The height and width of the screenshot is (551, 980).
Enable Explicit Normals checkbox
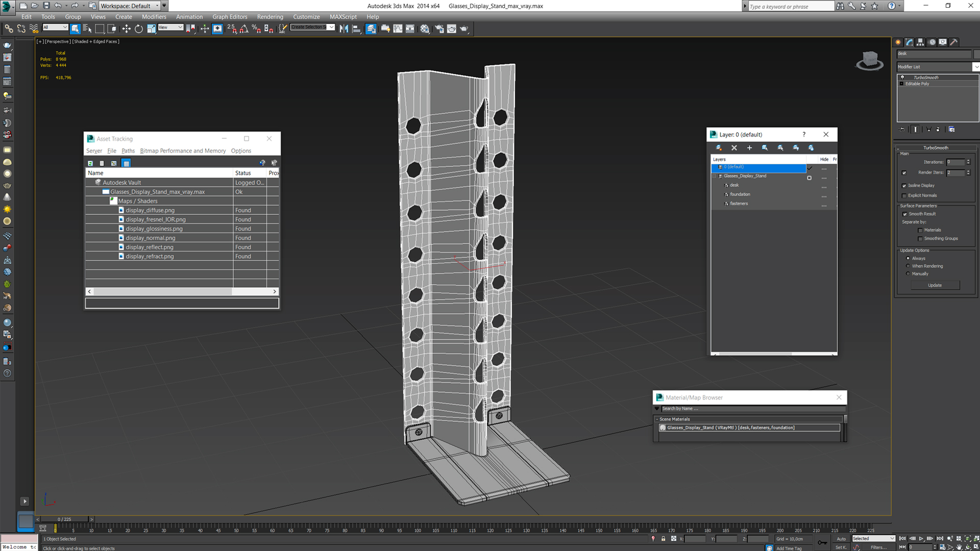[904, 196]
